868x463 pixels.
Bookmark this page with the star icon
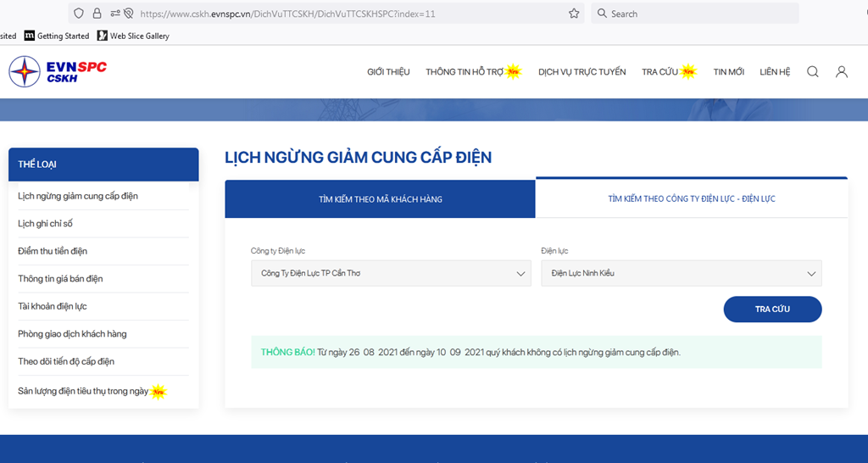click(x=574, y=14)
